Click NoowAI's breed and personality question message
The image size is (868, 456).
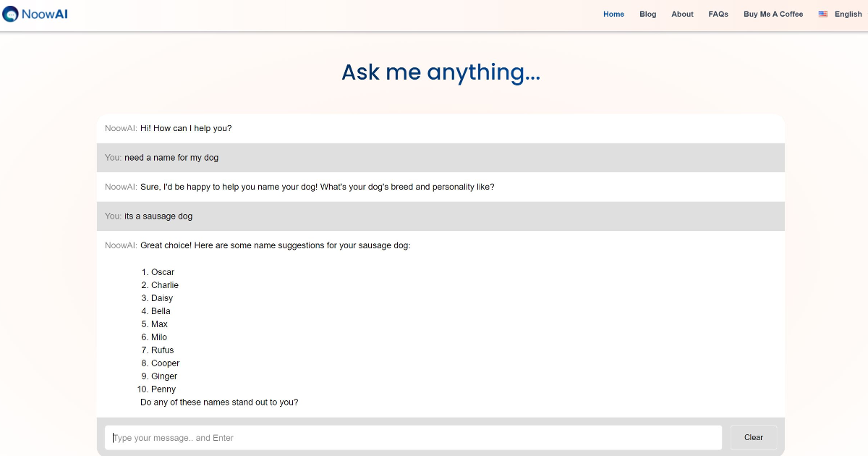tap(300, 186)
